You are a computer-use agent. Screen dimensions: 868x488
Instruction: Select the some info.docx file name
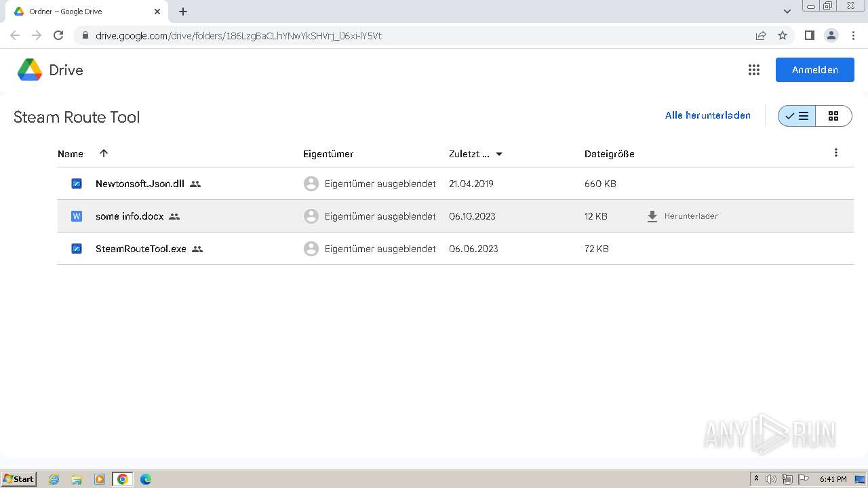130,216
